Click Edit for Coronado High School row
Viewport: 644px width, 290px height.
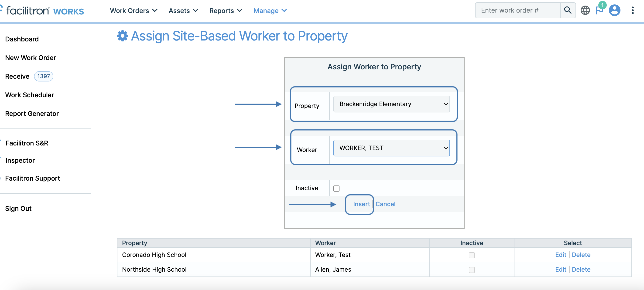coord(561,255)
